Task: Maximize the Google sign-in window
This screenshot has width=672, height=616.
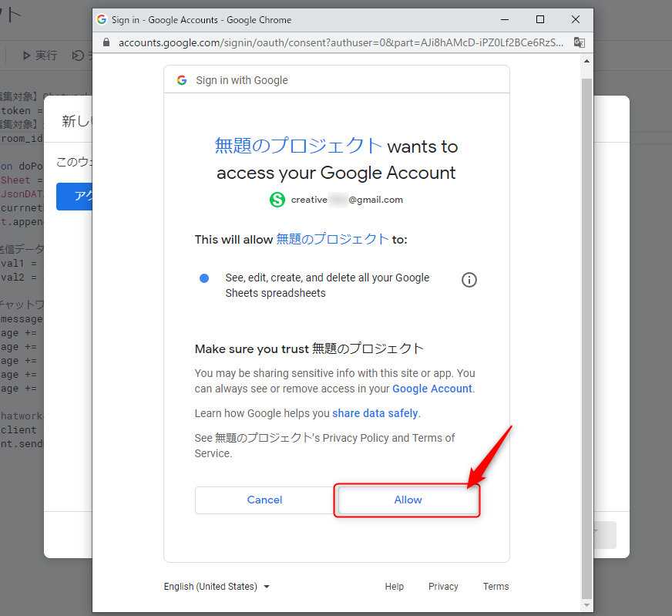Action: (x=540, y=20)
